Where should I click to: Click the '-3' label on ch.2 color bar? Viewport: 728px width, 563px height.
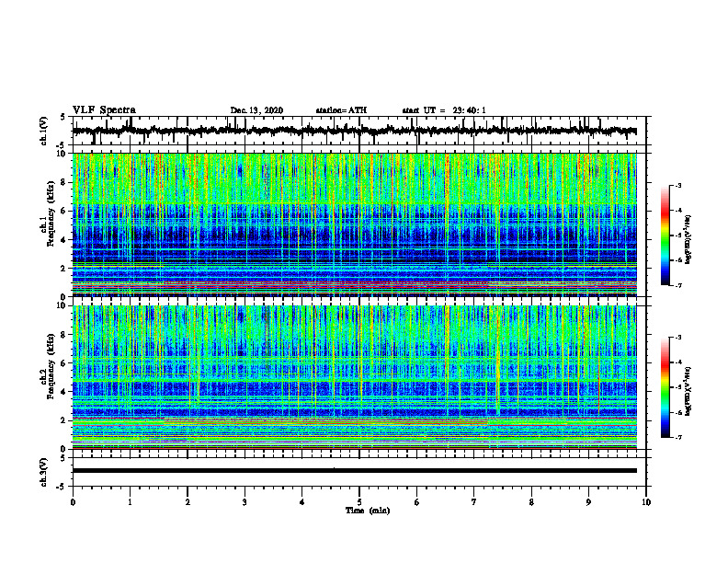677,338
